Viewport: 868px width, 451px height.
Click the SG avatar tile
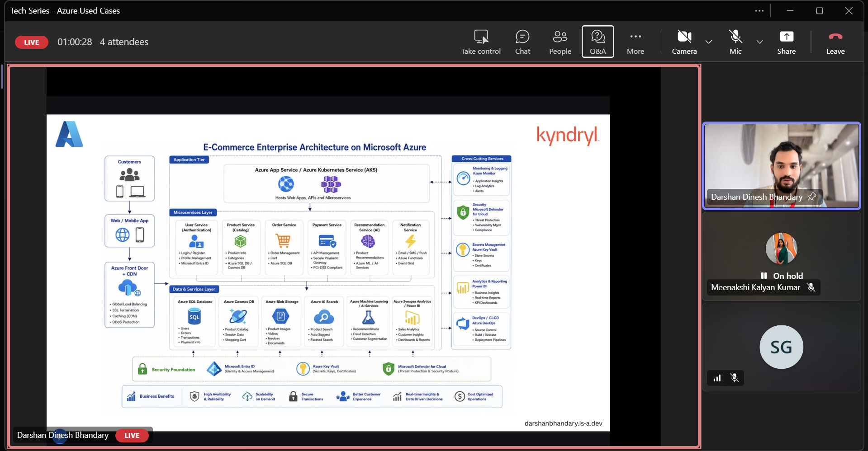pos(781,347)
